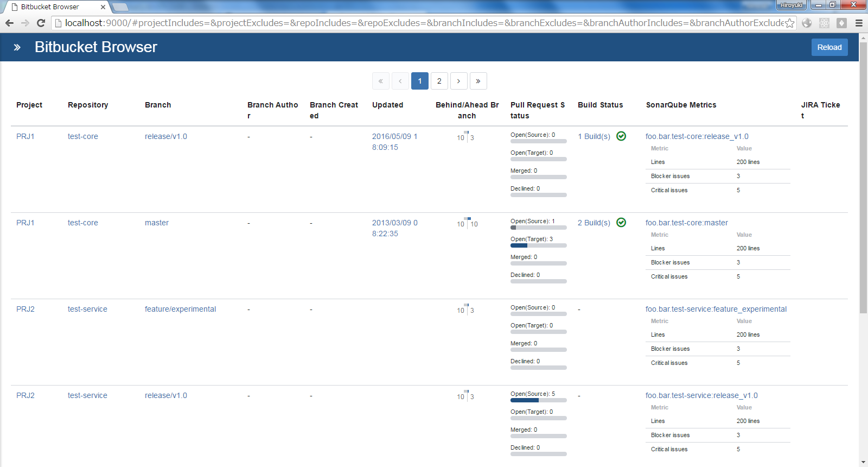Click behind/ahead graph in feature/experimental row
The image size is (868, 467).
pos(466,310)
